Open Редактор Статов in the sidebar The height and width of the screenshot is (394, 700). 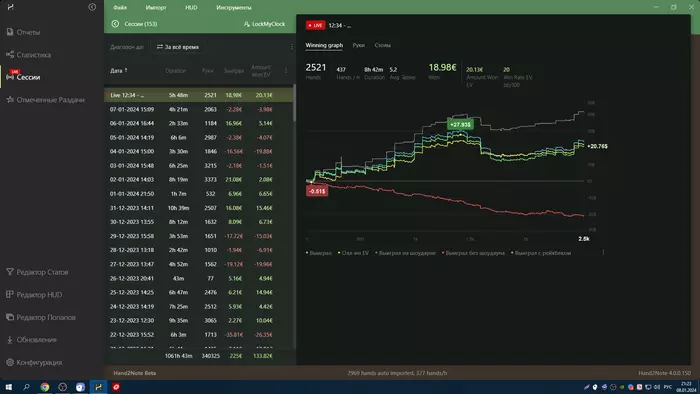(x=37, y=272)
